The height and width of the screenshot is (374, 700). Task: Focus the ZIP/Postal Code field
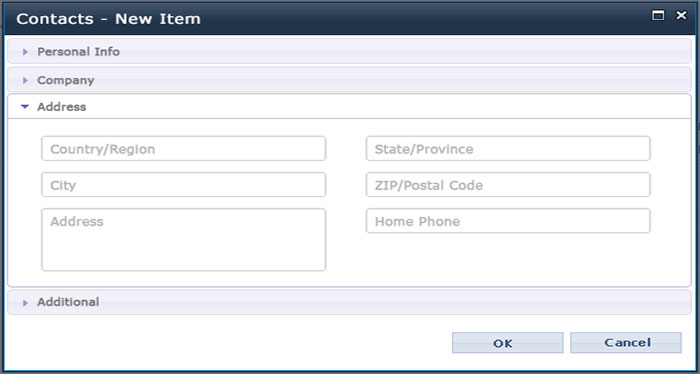(x=508, y=185)
